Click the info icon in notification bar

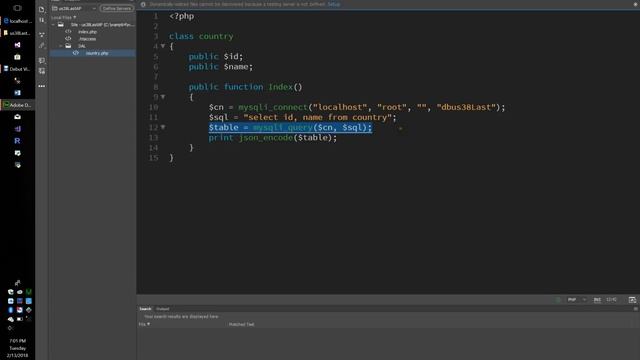tap(143, 4)
